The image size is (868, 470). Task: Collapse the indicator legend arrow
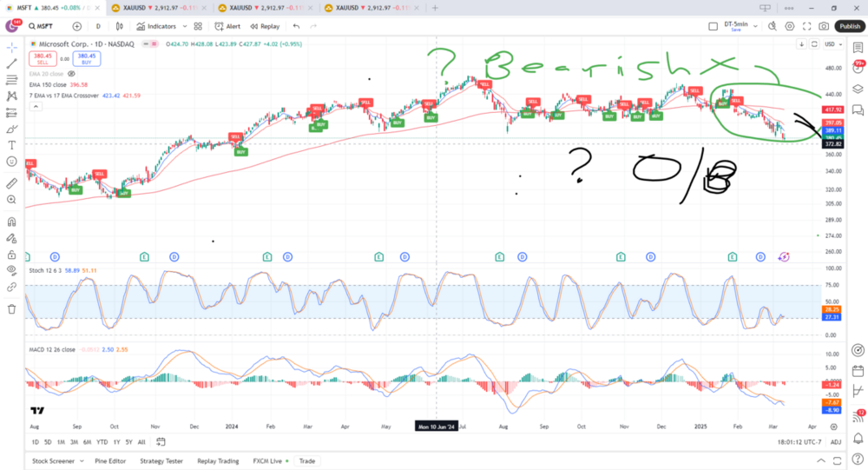pos(36,106)
